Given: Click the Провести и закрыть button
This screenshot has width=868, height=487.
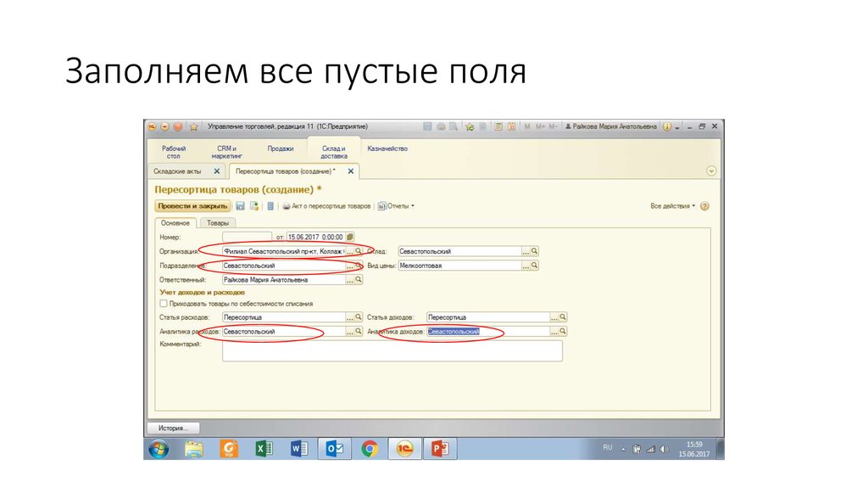Looking at the screenshot, I should coord(192,206).
